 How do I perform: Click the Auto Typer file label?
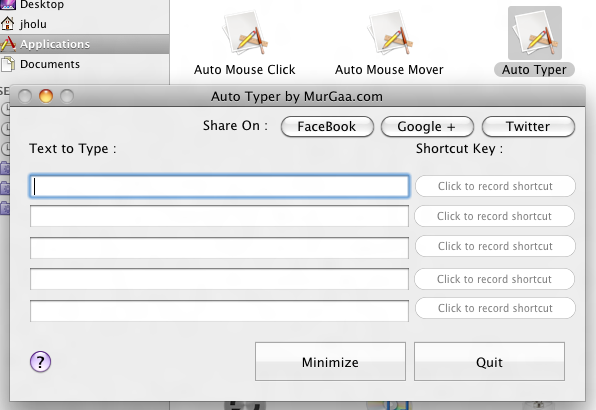(534, 70)
